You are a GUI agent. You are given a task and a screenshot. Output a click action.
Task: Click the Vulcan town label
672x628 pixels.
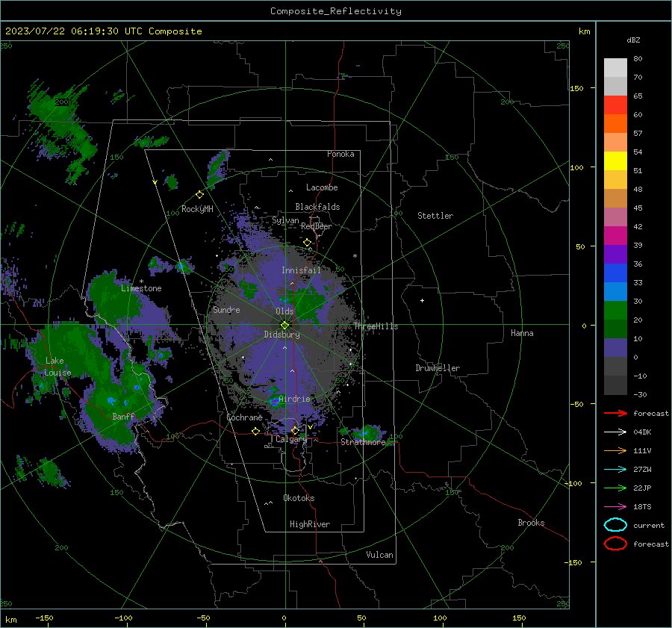click(380, 555)
